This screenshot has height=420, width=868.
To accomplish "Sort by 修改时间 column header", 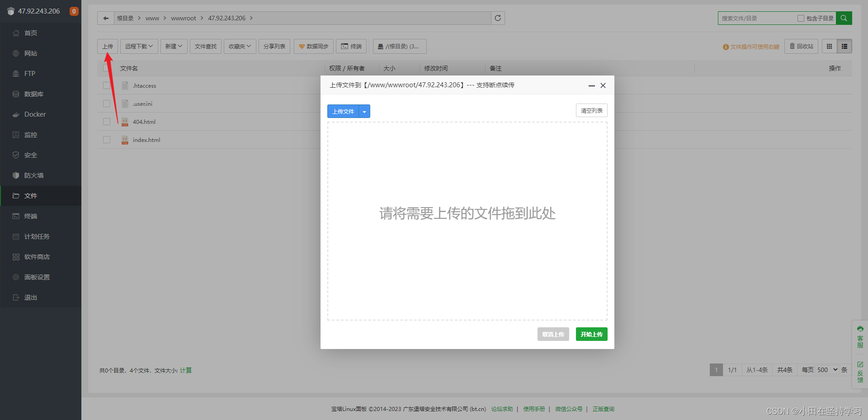I will (x=436, y=68).
